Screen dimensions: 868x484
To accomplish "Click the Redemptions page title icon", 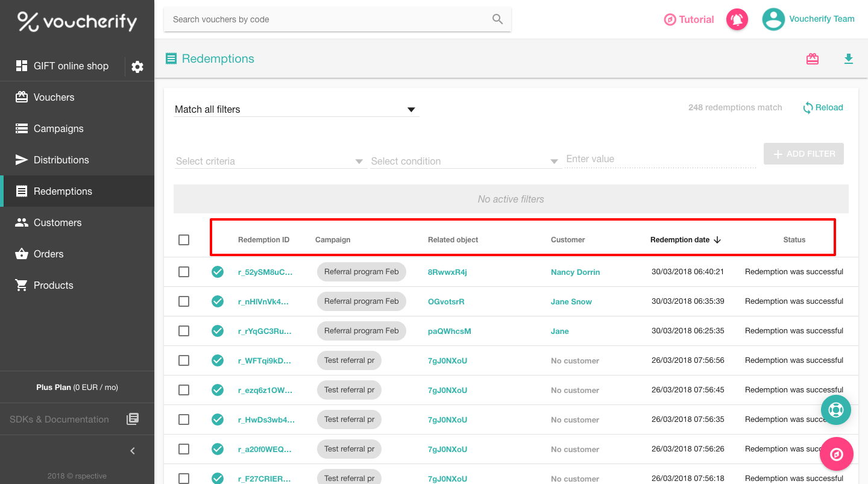I will click(x=171, y=58).
